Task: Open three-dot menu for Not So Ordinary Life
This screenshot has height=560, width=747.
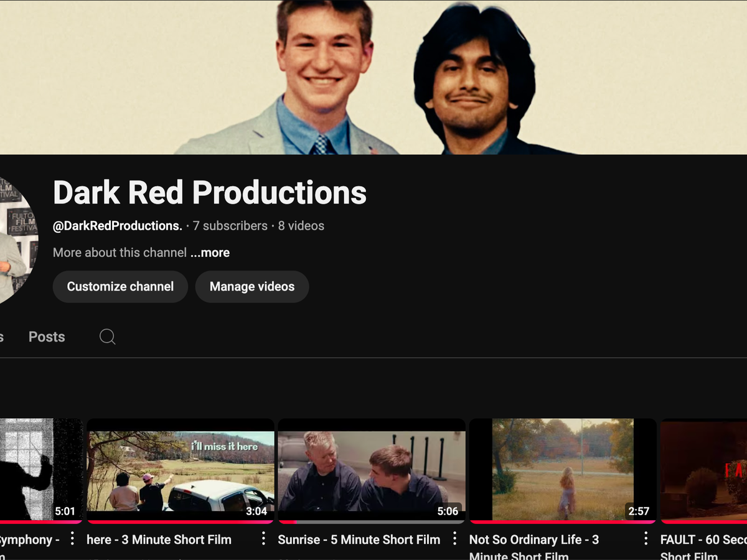Action: point(646,539)
